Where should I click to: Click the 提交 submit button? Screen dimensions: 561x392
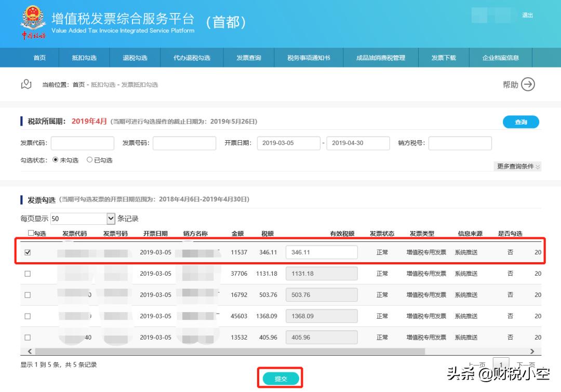281,379
